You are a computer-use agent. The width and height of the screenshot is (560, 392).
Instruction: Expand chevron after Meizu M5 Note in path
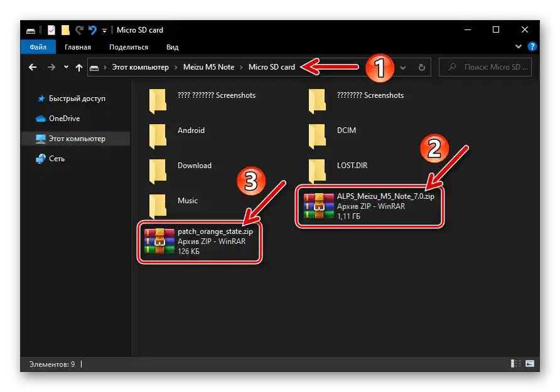(242, 67)
